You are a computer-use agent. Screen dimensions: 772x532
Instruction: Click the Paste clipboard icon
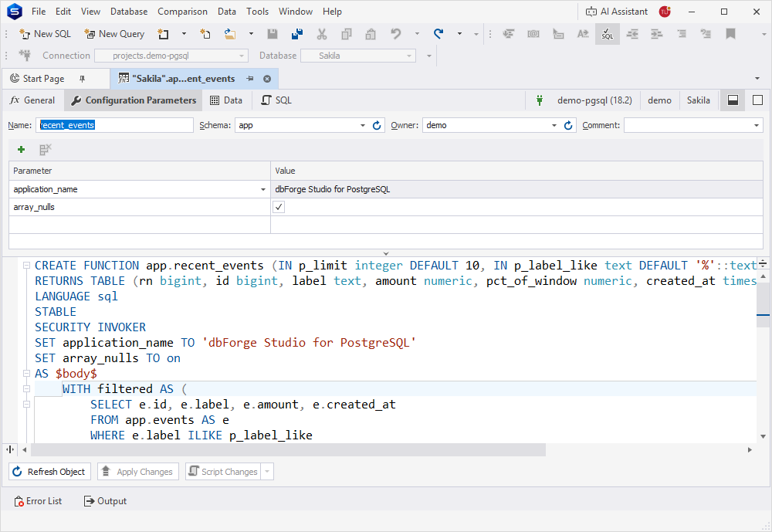coord(371,34)
